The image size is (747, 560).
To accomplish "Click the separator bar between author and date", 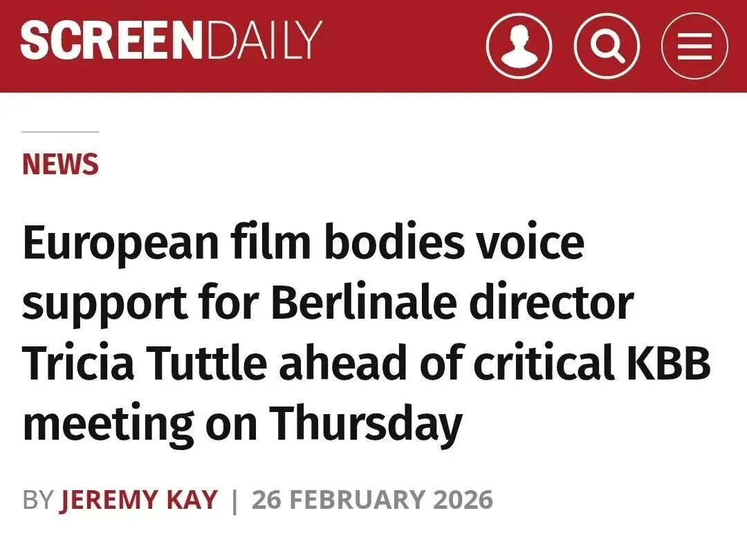I will coord(234,499).
